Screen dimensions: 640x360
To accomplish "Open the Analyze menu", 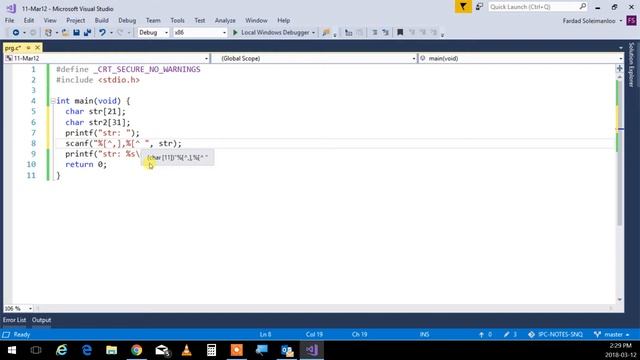I will pyautogui.click(x=225, y=20).
